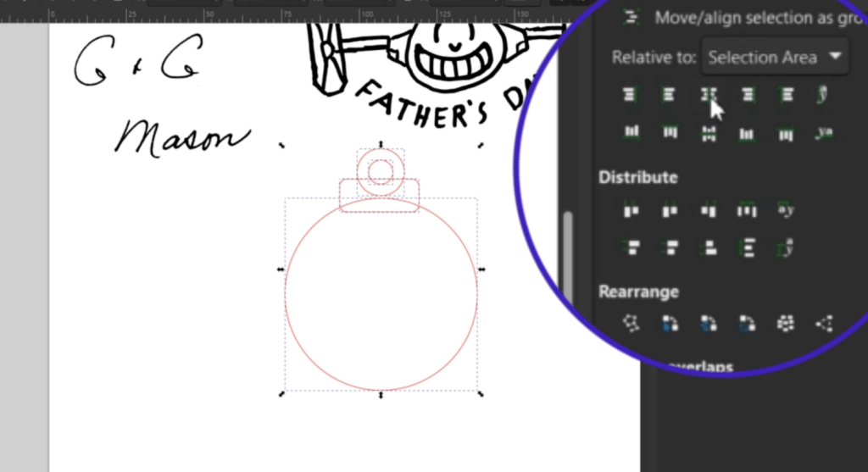
Task: Align bottom edges of selected objects
Action: pyautogui.click(x=747, y=133)
